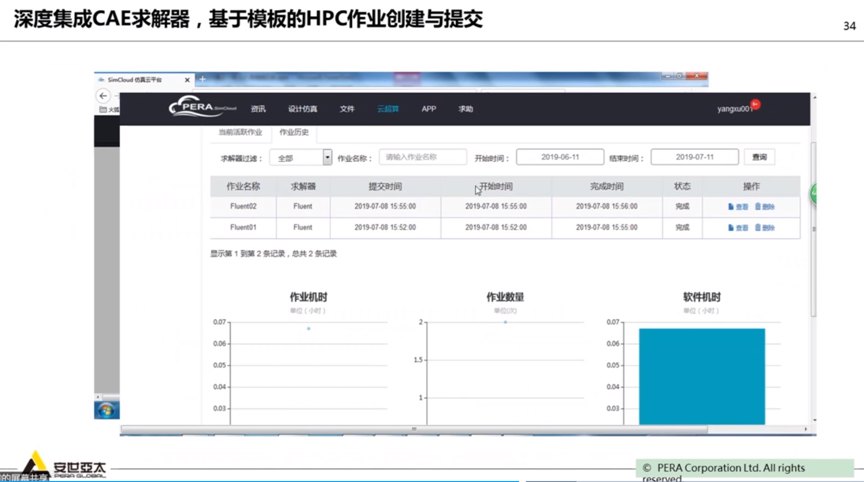This screenshot has height=482, width=864.
Task: Click the yangxu001 username link
Action: point(734,109)
